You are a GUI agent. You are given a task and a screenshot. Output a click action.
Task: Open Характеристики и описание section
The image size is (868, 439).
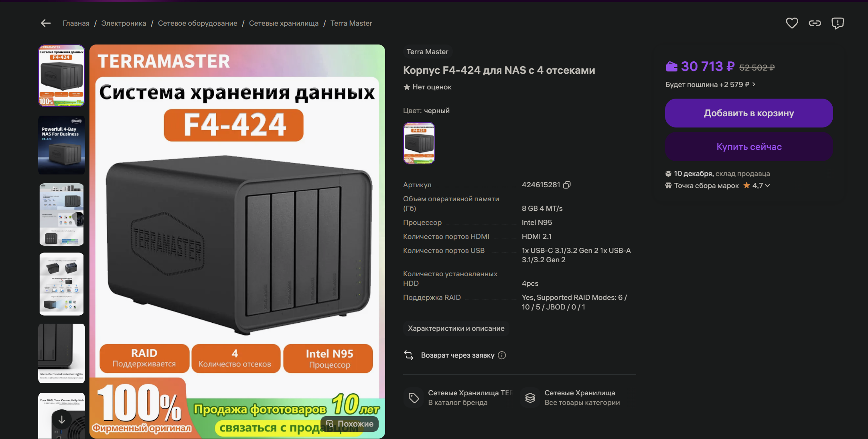tap(456, 328)
